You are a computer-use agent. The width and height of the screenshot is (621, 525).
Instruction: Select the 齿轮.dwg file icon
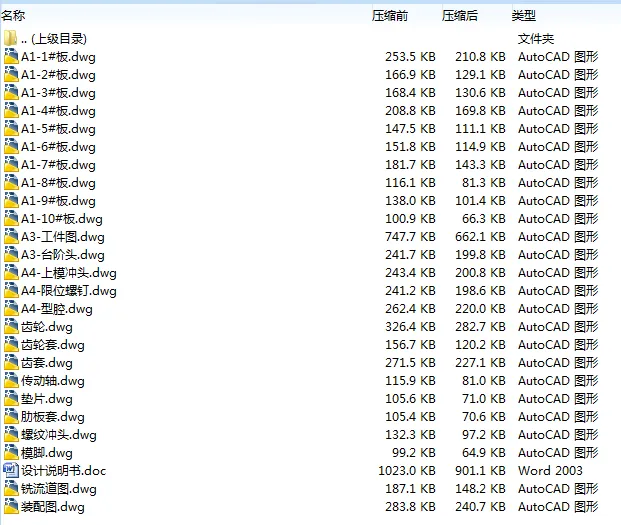[x=11, y=327]
